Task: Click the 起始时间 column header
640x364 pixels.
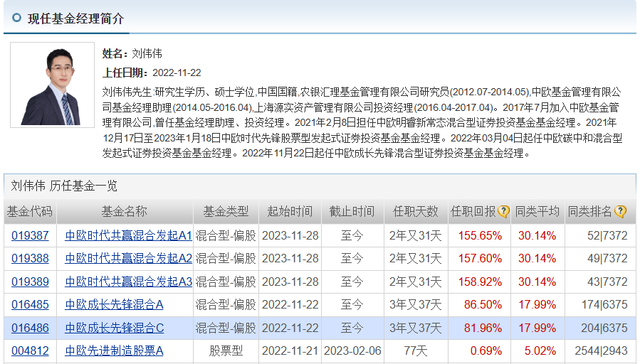Action: pyautogui.click(x=290, y=212)
